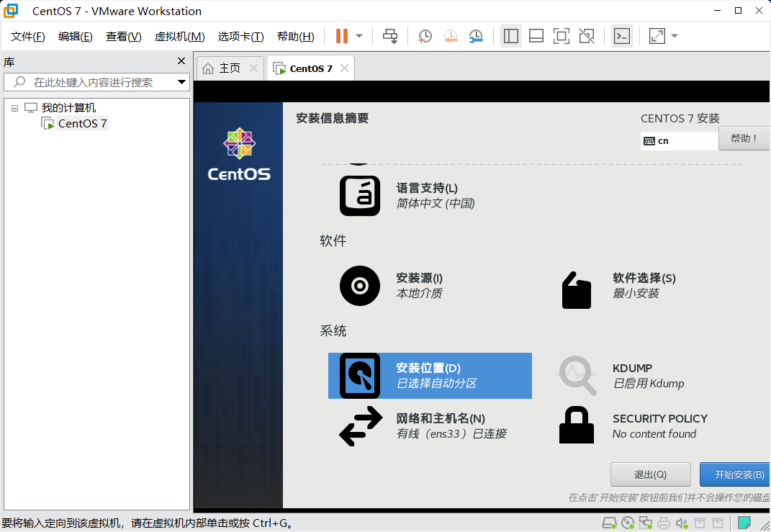Click the 最小安装 software selection text
This screenshot has height=532, width=771.
click(x=636, y=294)
